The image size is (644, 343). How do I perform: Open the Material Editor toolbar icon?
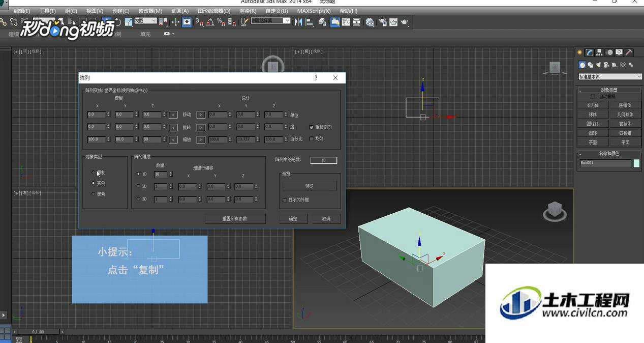(x=370, y=22)
